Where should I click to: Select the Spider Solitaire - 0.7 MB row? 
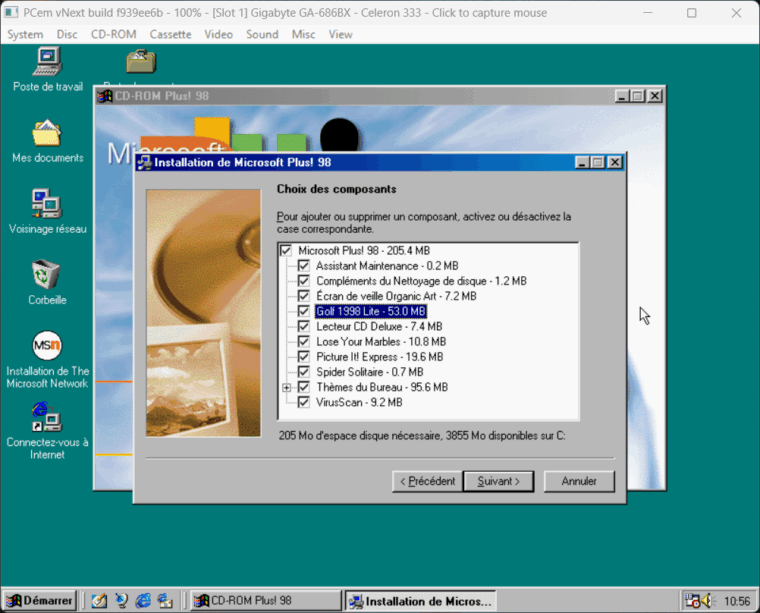370,372
